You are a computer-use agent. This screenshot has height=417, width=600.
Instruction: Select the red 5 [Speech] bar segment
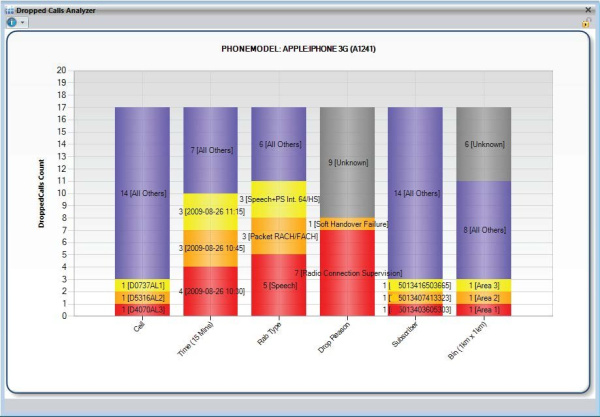[279, 285]
